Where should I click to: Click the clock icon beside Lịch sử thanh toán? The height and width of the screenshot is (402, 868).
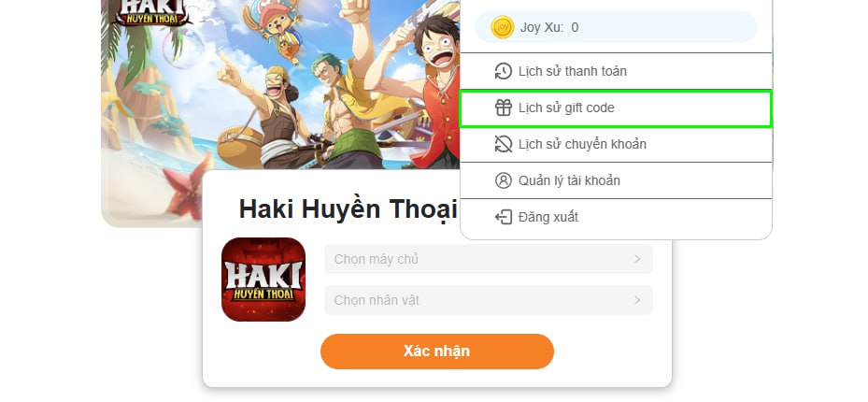tap(504, 71)
